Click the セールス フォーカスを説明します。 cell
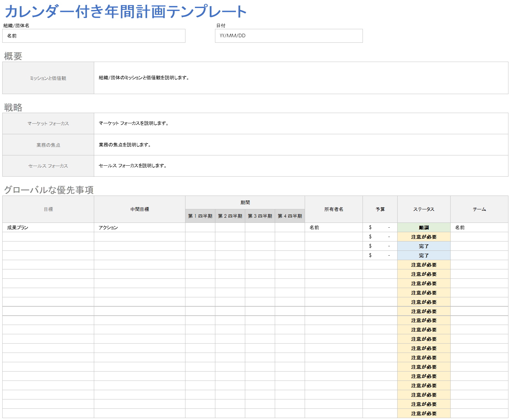Viewport: 511px width, 420px height. point(301,166)
